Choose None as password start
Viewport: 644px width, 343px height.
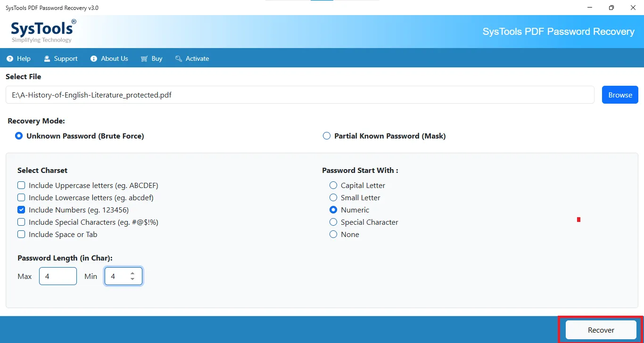[333, 234]
